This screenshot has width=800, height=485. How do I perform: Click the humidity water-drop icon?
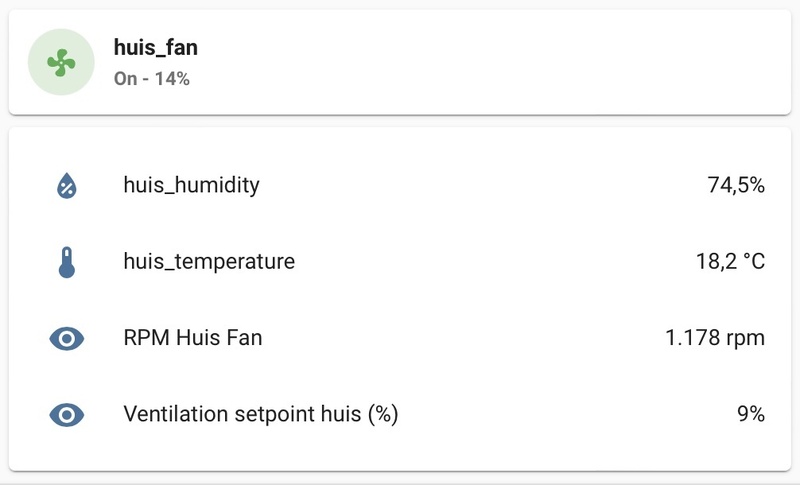coord(67,185)
